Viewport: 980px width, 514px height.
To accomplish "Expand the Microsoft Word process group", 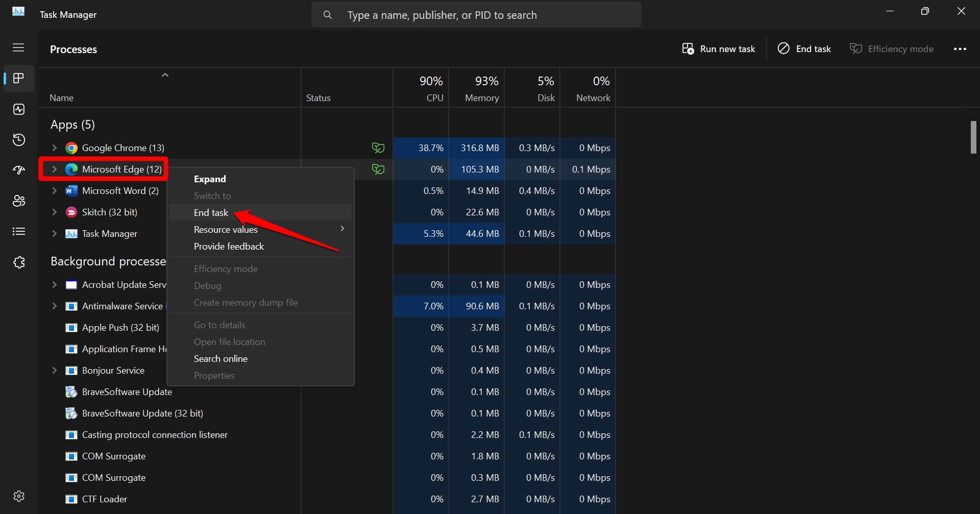I will (55, 191).
